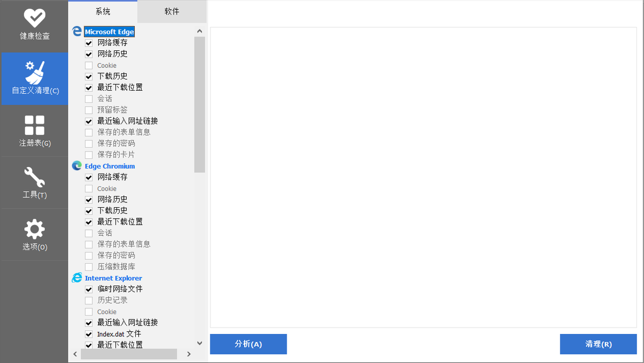Click the right arrow of the horizontal scrollbar
The width and height of the screenshot is (644, 363).
(x=188, y=354)
